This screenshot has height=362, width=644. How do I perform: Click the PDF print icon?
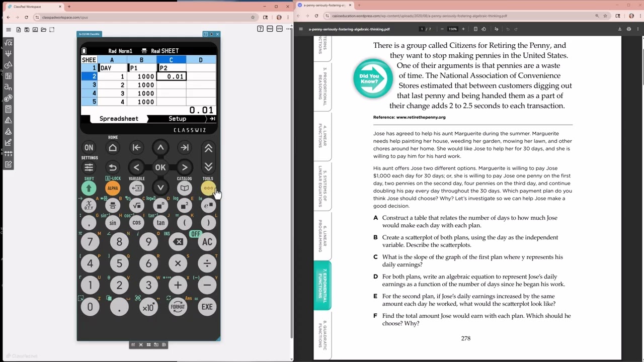(629, 29)
